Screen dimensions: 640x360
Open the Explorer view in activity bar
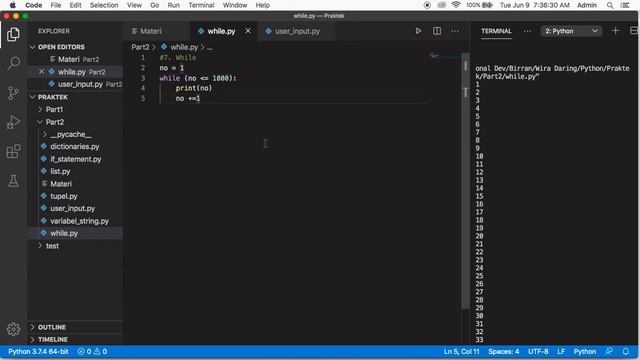click(x=13, y=34)
